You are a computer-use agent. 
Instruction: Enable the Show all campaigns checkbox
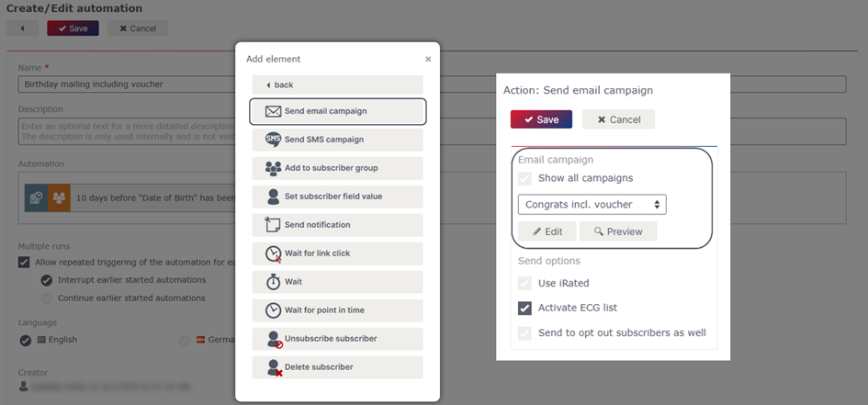coord(524,178)
